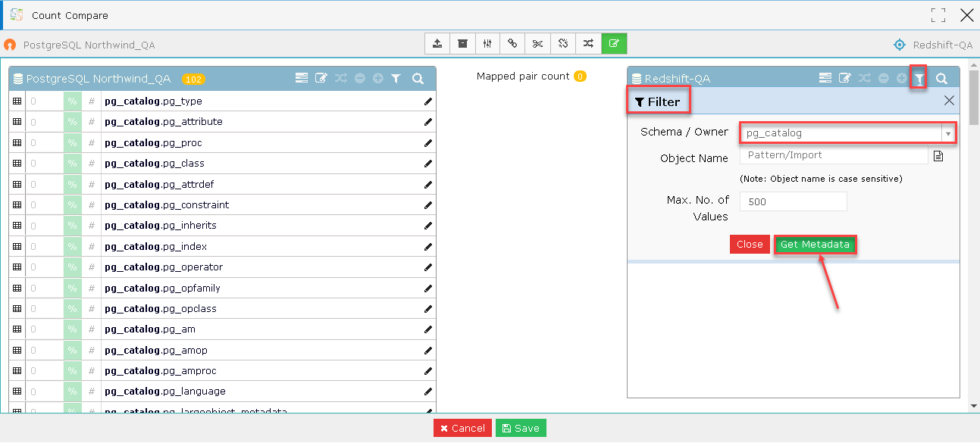Toggle hash button on pg_opclass row
The height and width of the screenshot is (443, 980).
coord(92,308)
